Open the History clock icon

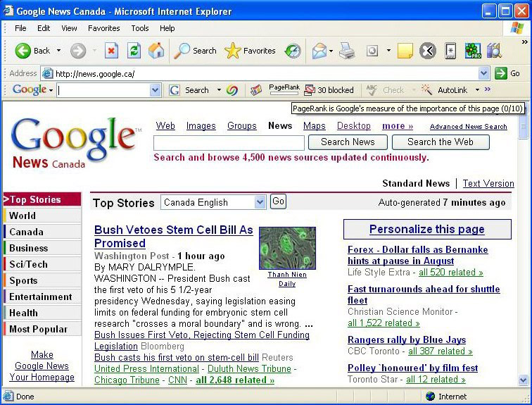[293, 51]
